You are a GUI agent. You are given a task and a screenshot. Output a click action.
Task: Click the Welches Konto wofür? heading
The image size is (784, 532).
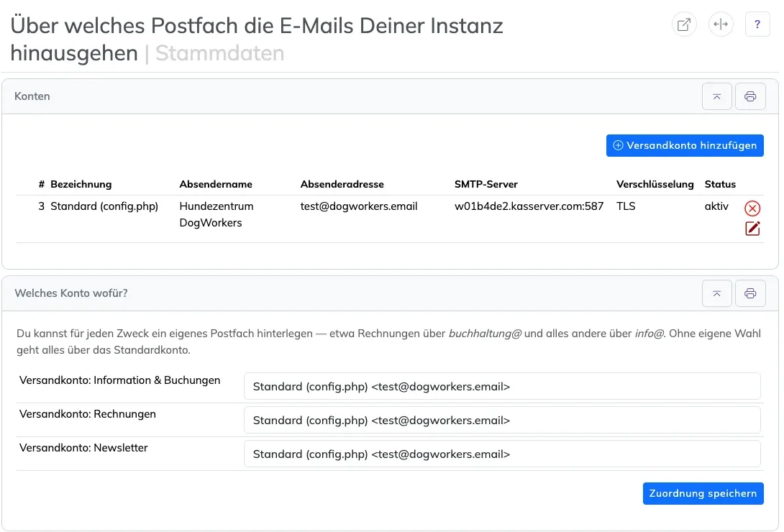click(x=71, y=293)
